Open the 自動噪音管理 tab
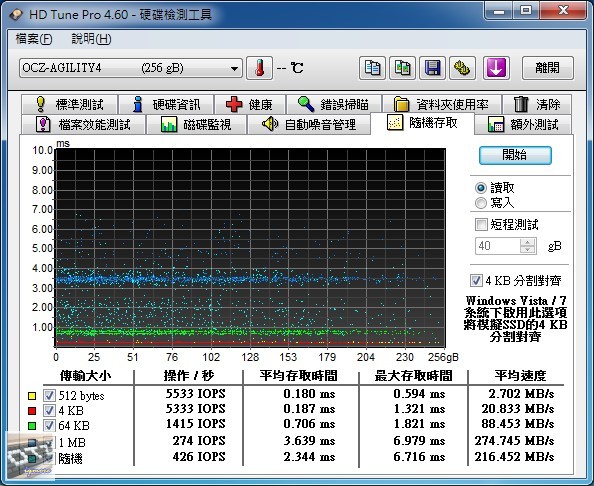Image resolution: width=594 pixels, height=486 pixels. point(309,124)
